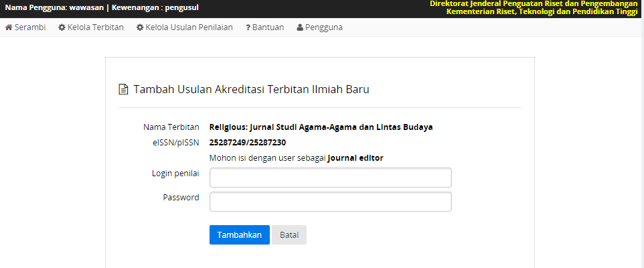Focus the Password input field
The image size is (644, 268).
(331, 202)
